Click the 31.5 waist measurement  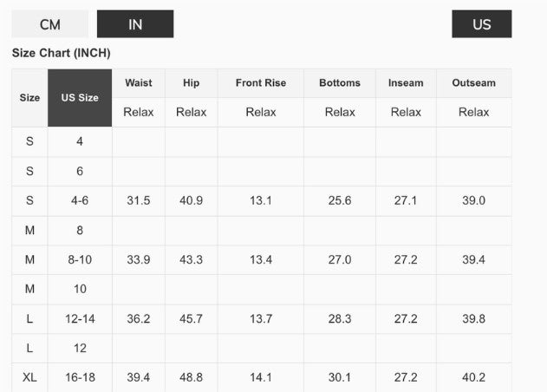(x=139, y=200)
